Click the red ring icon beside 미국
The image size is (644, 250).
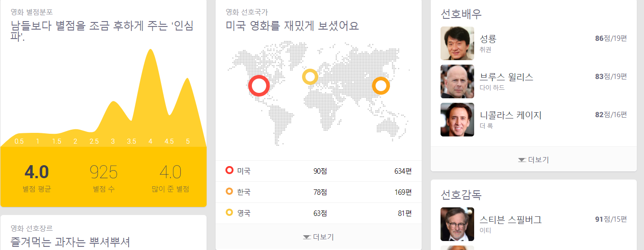tap(229, 171)
